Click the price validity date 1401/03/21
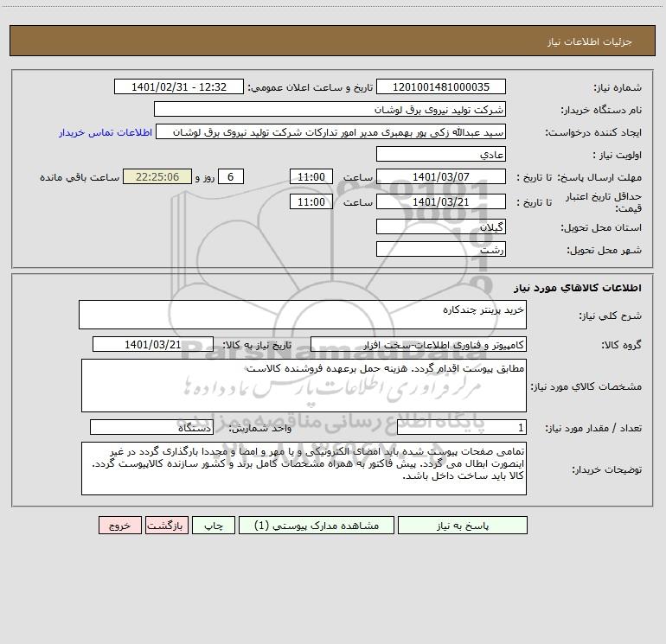Screen dimensions: 666x644 pyautogui.click(x=441, y=201)
